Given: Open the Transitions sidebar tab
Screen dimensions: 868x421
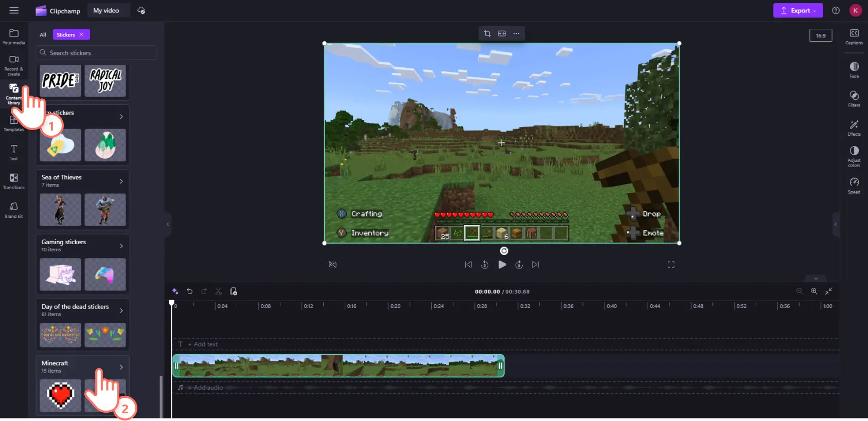Looking at the screenshot, I should tap(14, 181).
